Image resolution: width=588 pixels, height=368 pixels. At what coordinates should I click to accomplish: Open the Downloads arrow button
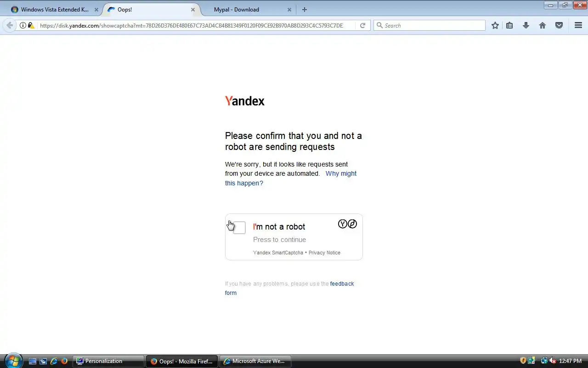[526, 25]
